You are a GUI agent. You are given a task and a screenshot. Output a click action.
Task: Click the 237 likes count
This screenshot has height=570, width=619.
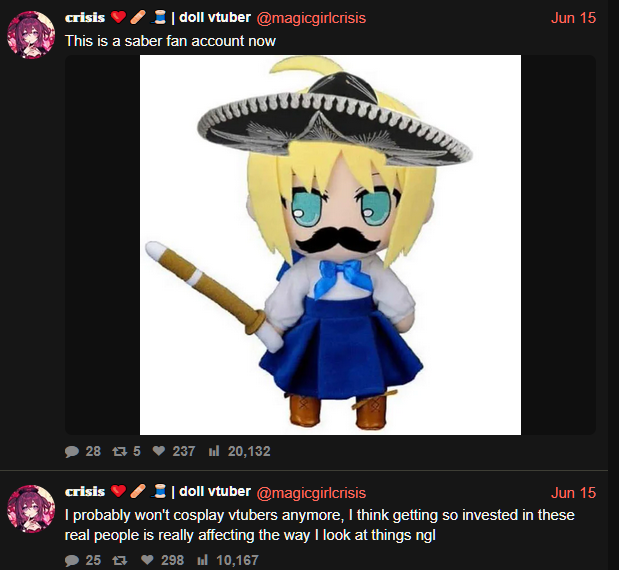184,451
